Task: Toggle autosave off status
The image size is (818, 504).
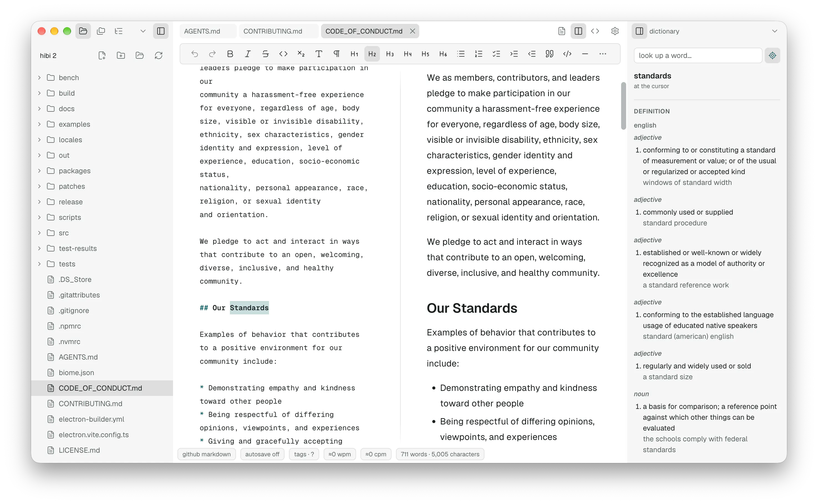Action: (x=262, y=454)
